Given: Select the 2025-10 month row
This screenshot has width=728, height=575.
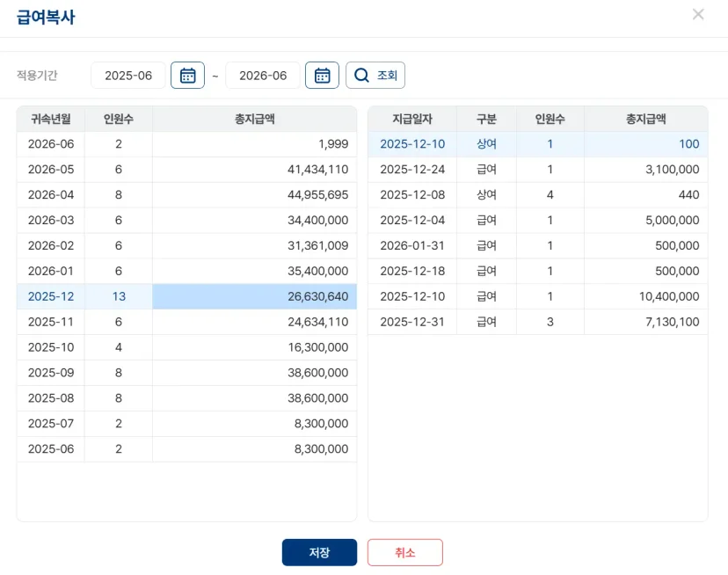Looking at the screenshot, I should (186, 347).
